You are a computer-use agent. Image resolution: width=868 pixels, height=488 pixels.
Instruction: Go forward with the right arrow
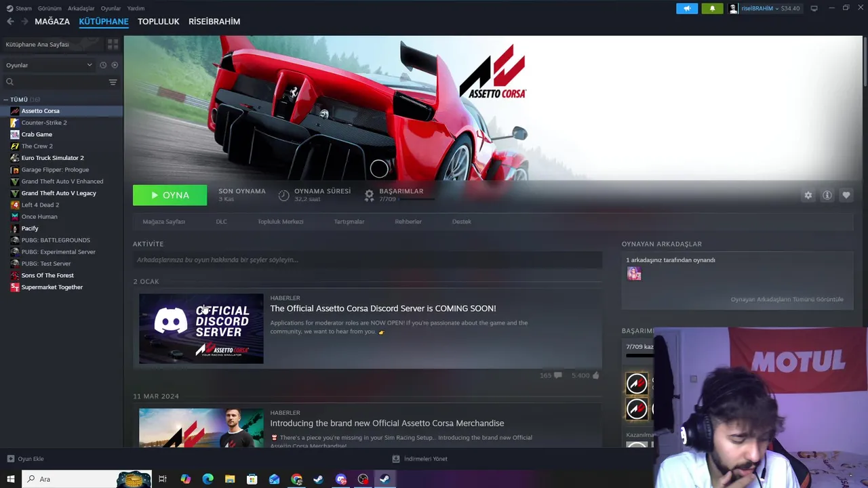(x=24, y=22)
